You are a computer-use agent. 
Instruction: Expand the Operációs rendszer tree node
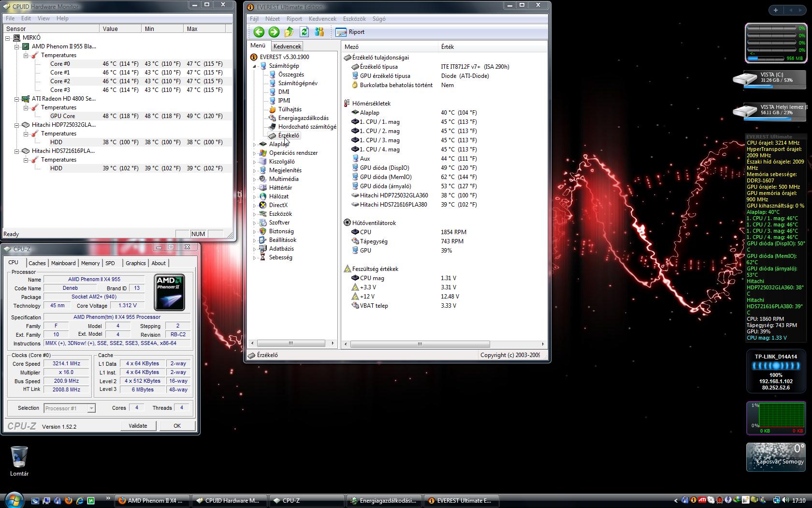click(254, 153)
